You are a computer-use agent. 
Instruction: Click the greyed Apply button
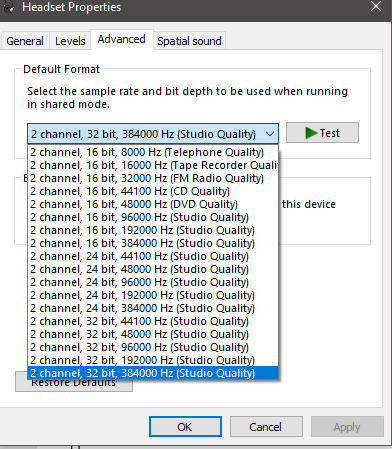[347, 426]
